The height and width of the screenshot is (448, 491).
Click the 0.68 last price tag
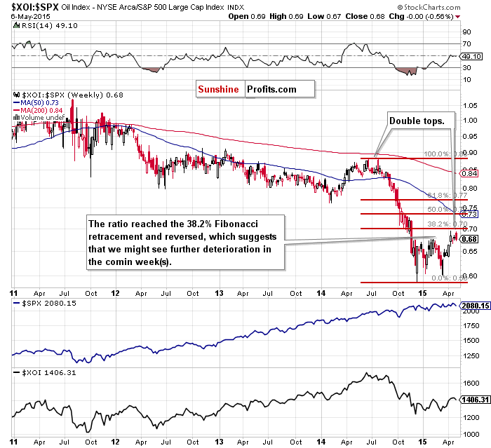(x=469, y=239)
